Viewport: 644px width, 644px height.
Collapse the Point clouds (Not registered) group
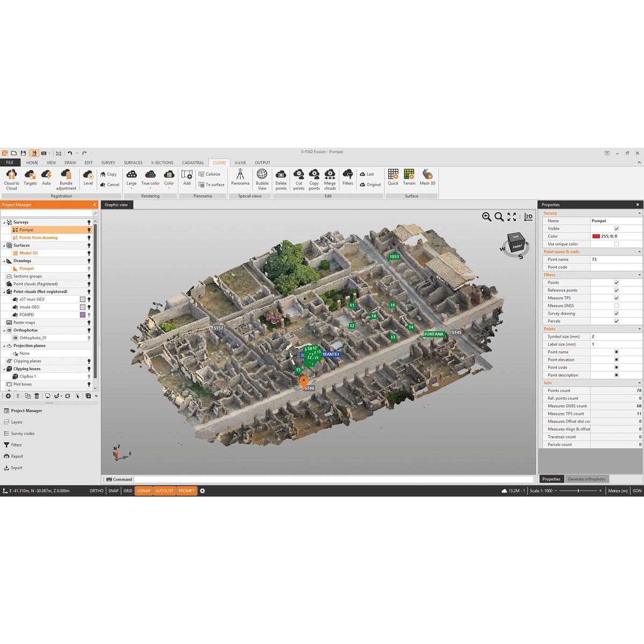(x=4, y=292)
